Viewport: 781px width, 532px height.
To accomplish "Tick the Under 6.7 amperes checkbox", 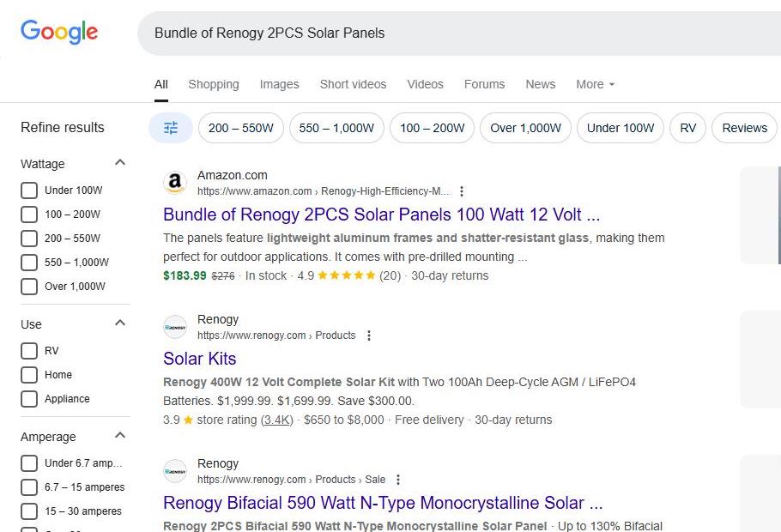I will (29, 463).
